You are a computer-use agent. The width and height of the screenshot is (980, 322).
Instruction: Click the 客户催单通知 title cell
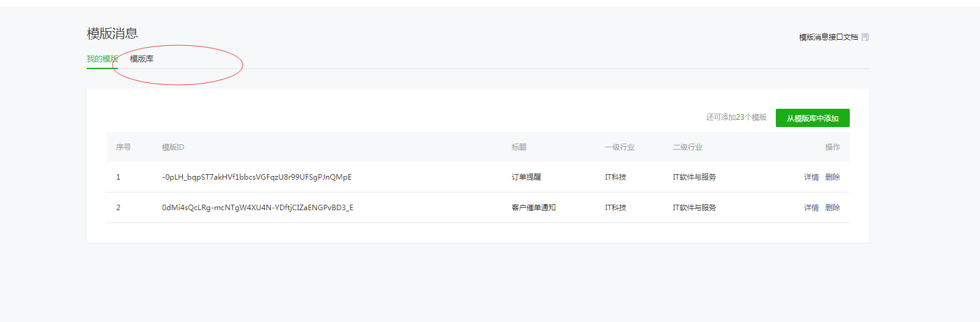533,208
